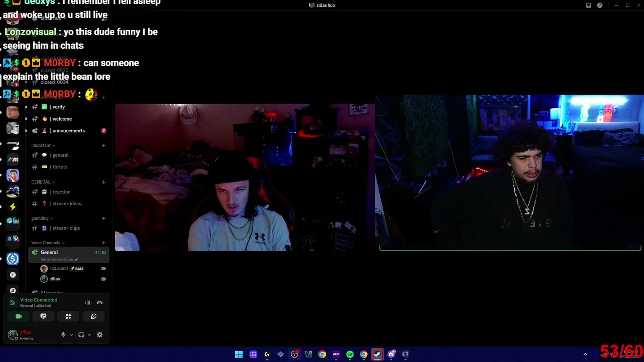Collapse the gambling category
The image size is (644, 362).
pos(42,218)
